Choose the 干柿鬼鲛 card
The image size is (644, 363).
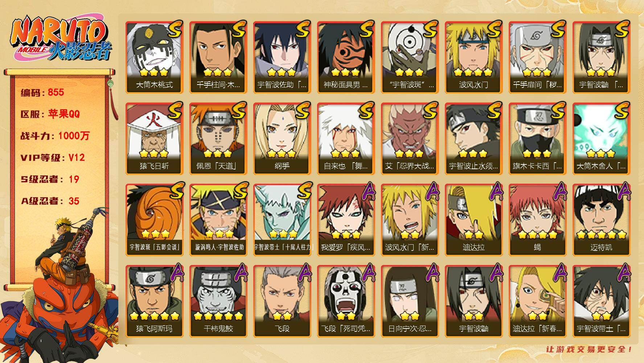218,301
